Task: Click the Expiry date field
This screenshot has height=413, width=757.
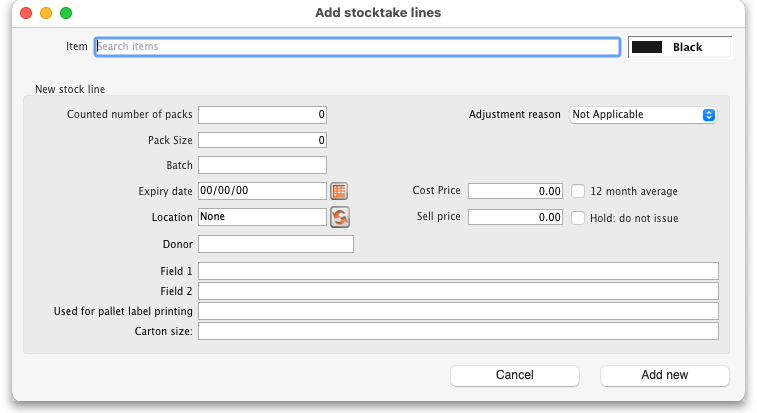Action: tap(262, 191)
